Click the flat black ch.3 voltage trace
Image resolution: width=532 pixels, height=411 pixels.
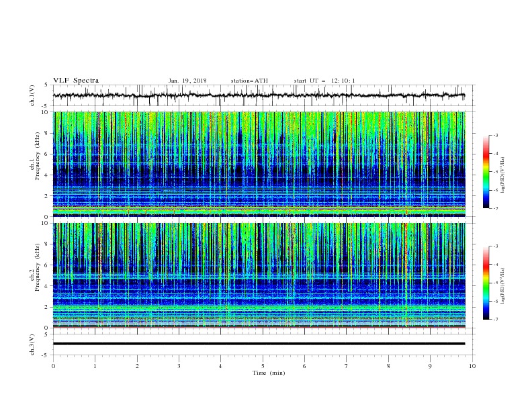point(259,344)
